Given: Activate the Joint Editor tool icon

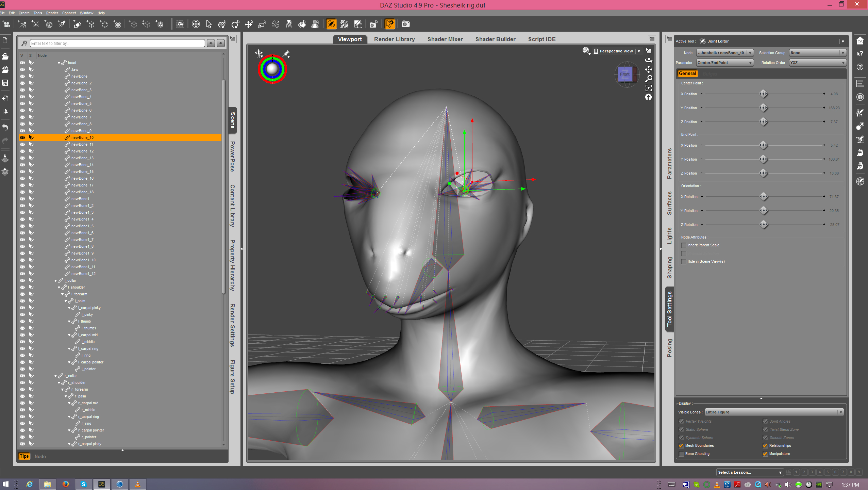Looking at the screenshot, I should pos(331,24).
